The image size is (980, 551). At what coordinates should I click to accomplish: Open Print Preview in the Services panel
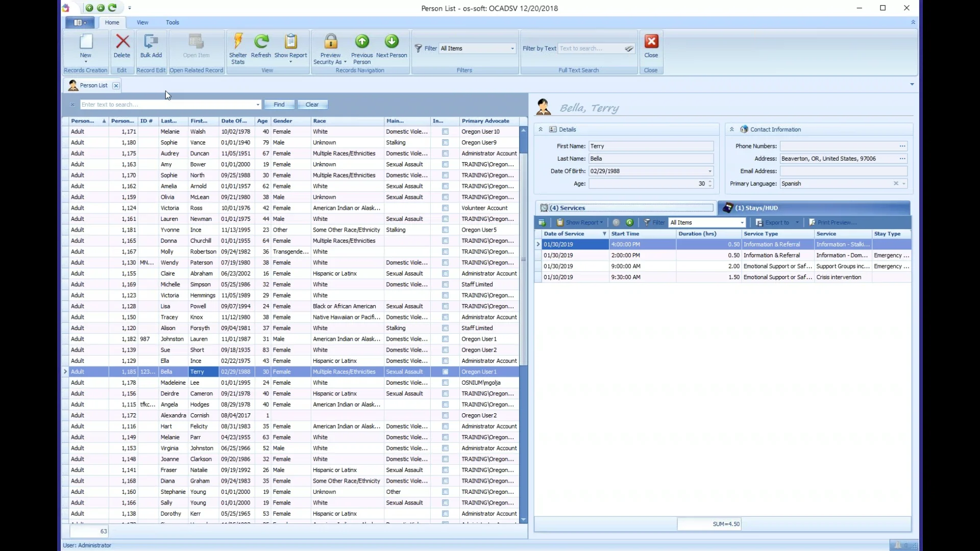point(837,222)
